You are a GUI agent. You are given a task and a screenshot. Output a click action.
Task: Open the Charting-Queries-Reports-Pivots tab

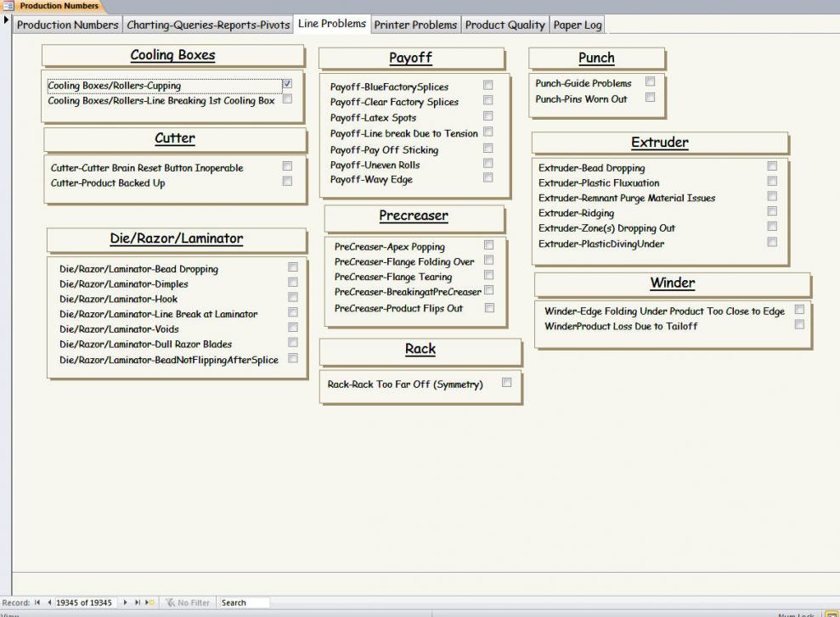coord(208,25)
